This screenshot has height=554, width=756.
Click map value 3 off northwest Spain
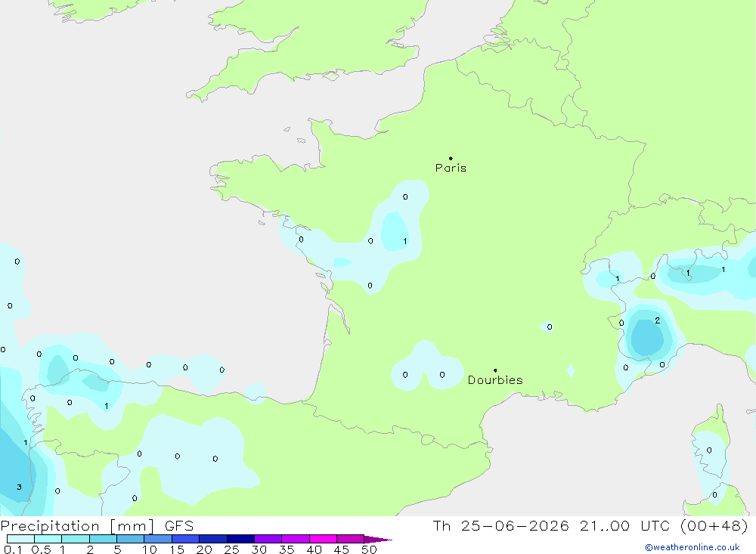[20, 487]
